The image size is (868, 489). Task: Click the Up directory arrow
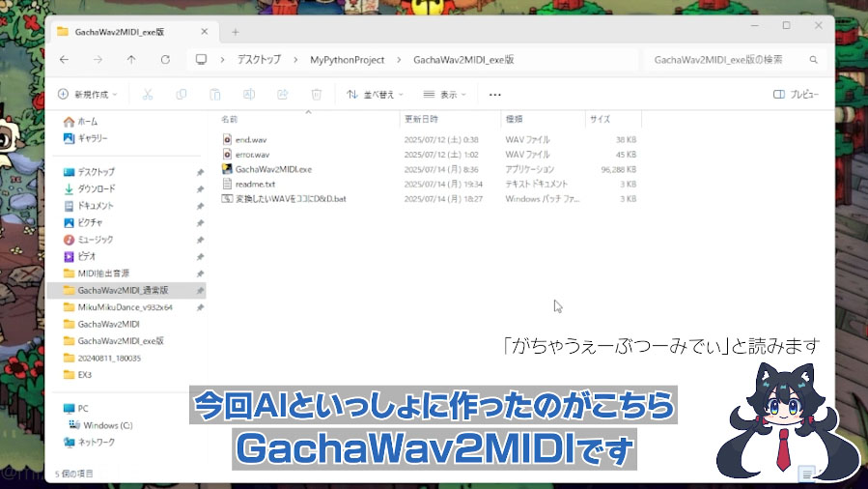click(131, 60)
